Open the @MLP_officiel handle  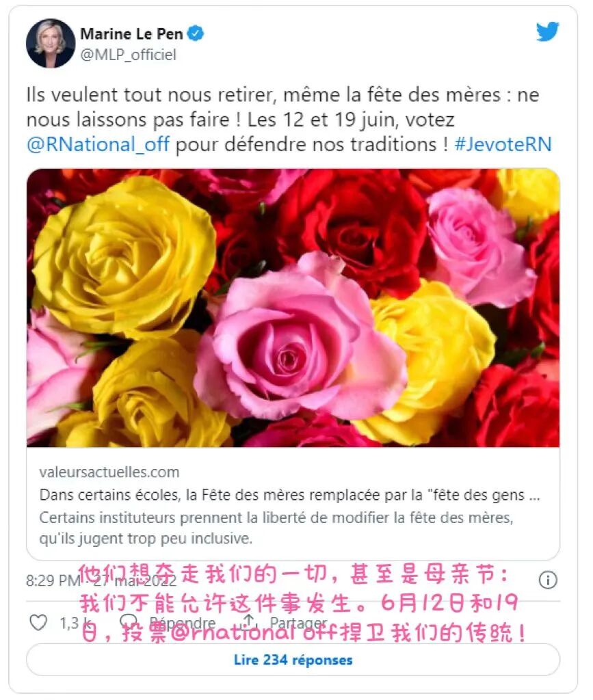(128, 55)
